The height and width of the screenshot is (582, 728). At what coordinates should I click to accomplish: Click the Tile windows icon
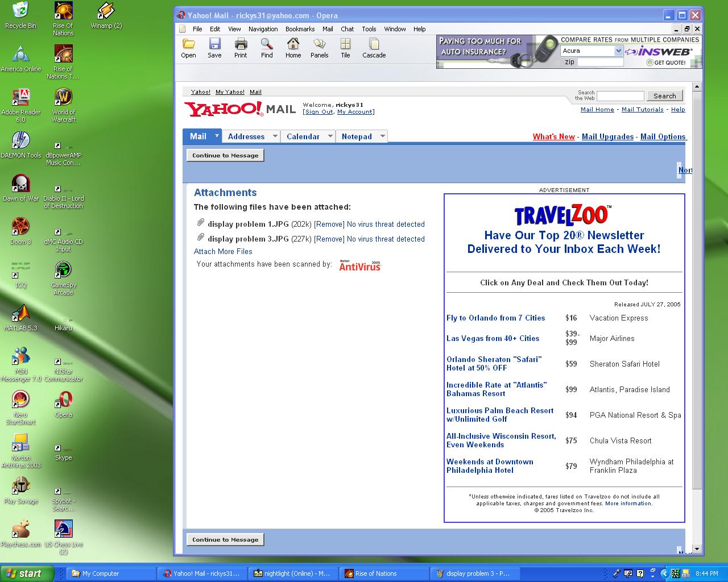(345, 48)
